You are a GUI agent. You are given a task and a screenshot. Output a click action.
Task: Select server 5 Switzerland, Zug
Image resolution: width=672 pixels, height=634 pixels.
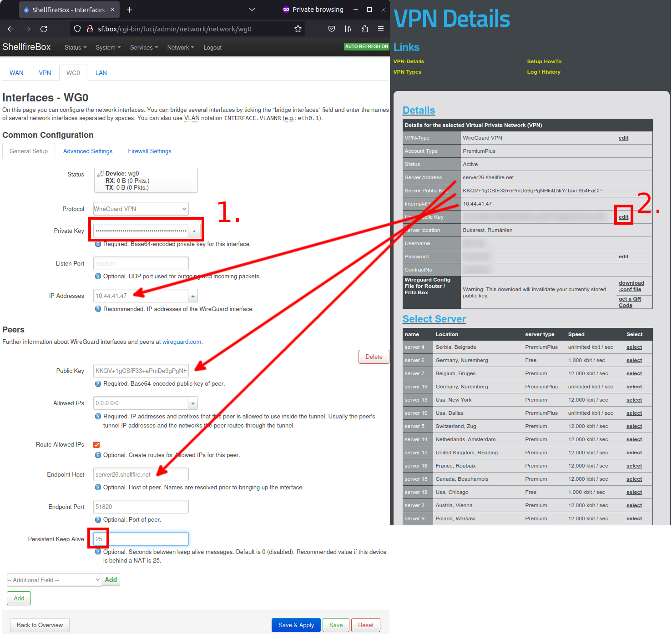point(634,426)
